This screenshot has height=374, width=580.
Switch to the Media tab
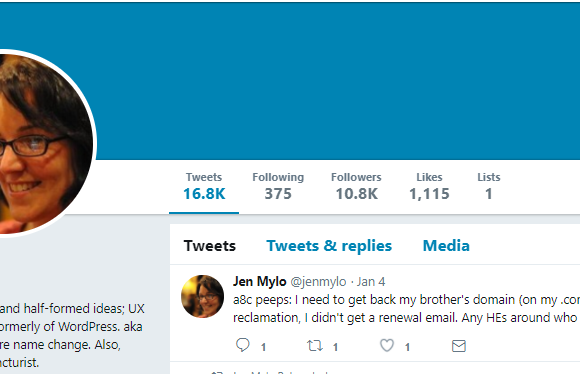(x=446, y=246)
